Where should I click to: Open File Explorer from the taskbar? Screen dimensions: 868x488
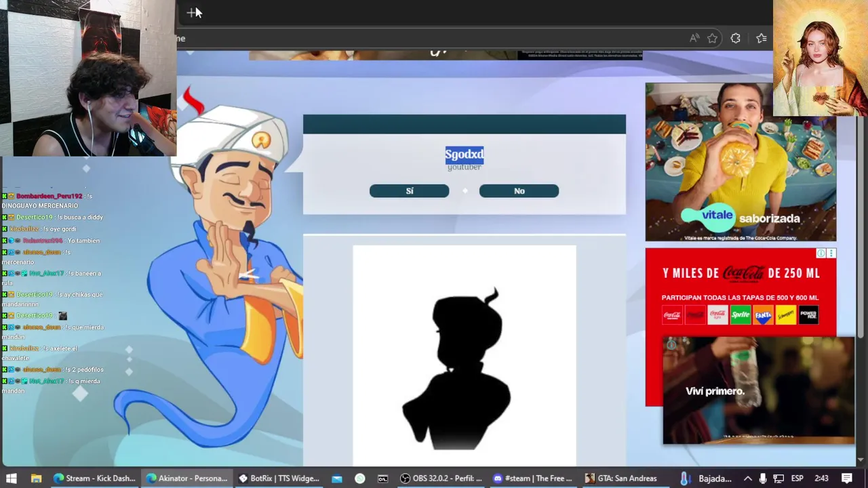(x=36, y=479)
